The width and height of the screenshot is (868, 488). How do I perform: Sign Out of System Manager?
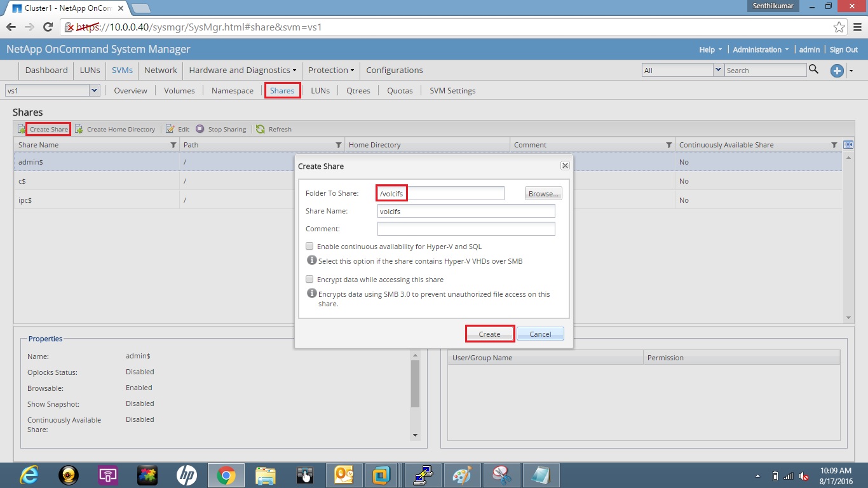tap(843, 49)
